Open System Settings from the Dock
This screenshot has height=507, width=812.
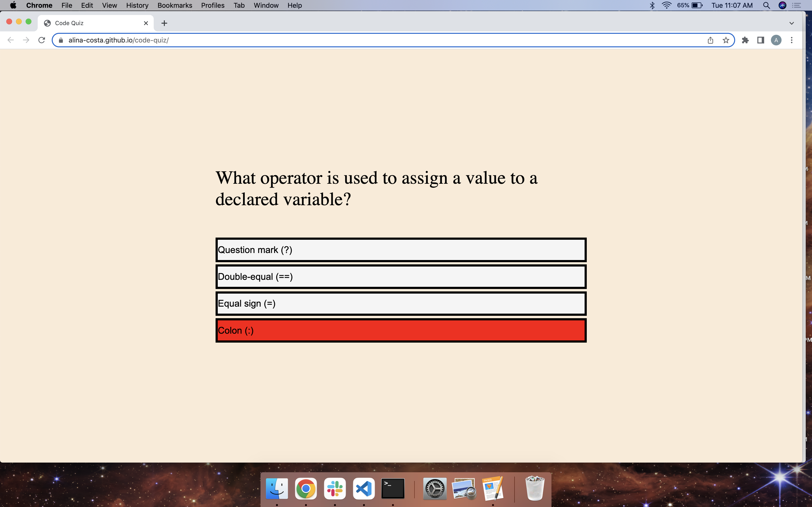(x=435, y=489)
